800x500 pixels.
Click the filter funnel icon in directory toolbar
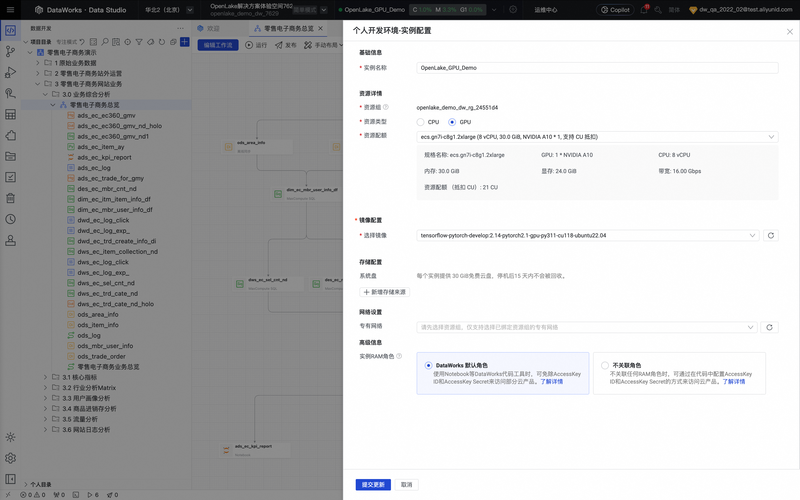coord(139,42)
